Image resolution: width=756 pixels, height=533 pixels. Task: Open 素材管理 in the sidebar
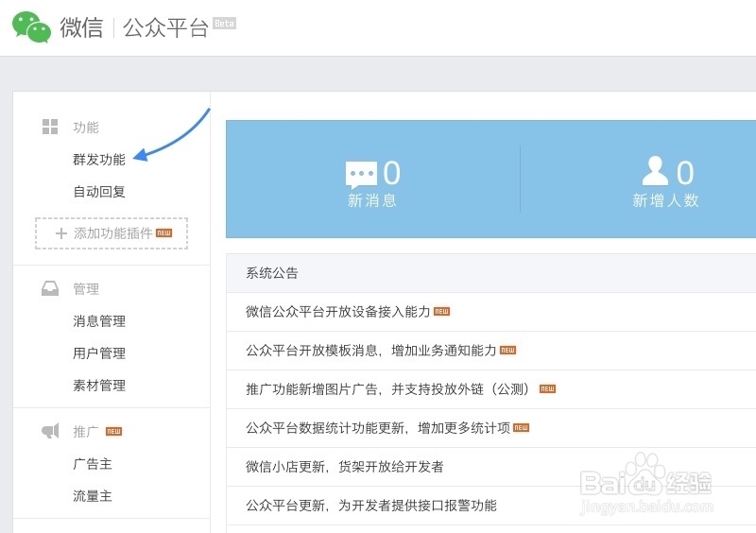pyautogui.click(x=99, y=386)
